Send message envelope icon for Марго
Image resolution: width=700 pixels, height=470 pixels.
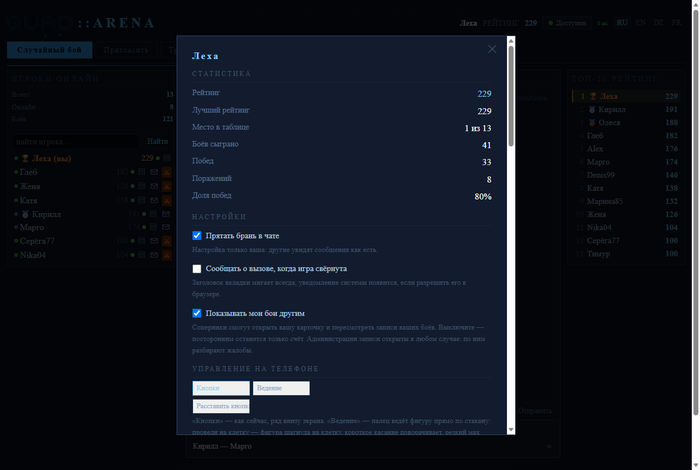[166, 227]
